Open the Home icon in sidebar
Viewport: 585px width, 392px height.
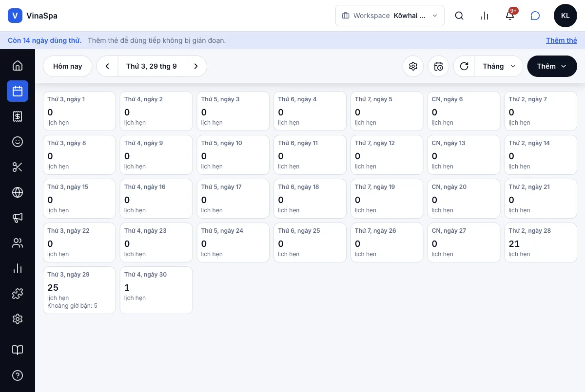[18, 66]
